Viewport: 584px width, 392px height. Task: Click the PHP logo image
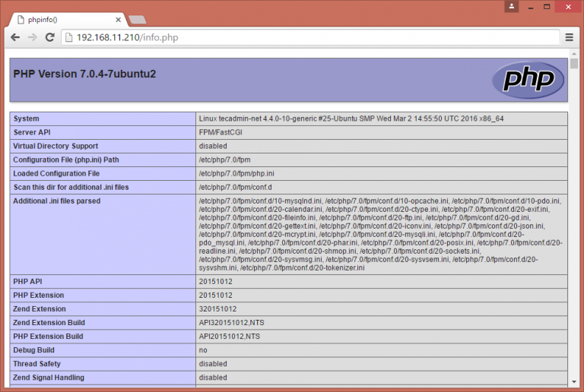click(x=528, y=79)
